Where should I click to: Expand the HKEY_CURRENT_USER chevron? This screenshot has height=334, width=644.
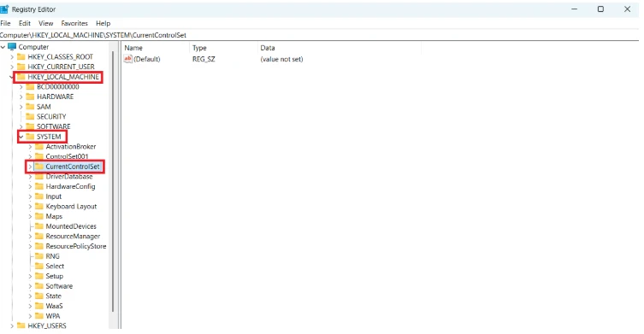click(x=12, y=67)
